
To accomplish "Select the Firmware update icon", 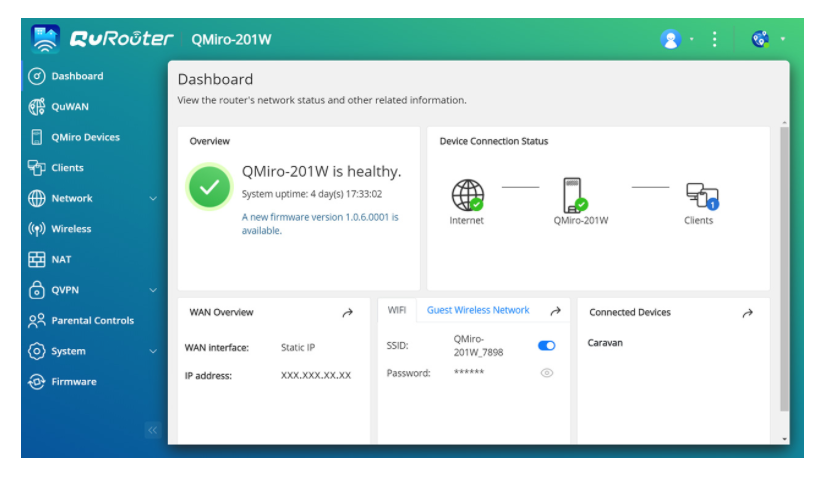I will tap(36, 382).
